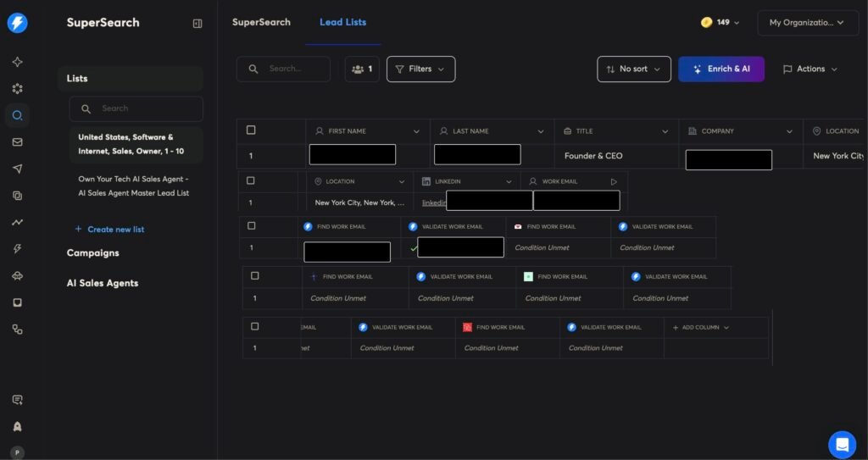Click the gold coin credits icon
The image size is (868, 460).
click(x=706, y=23)
